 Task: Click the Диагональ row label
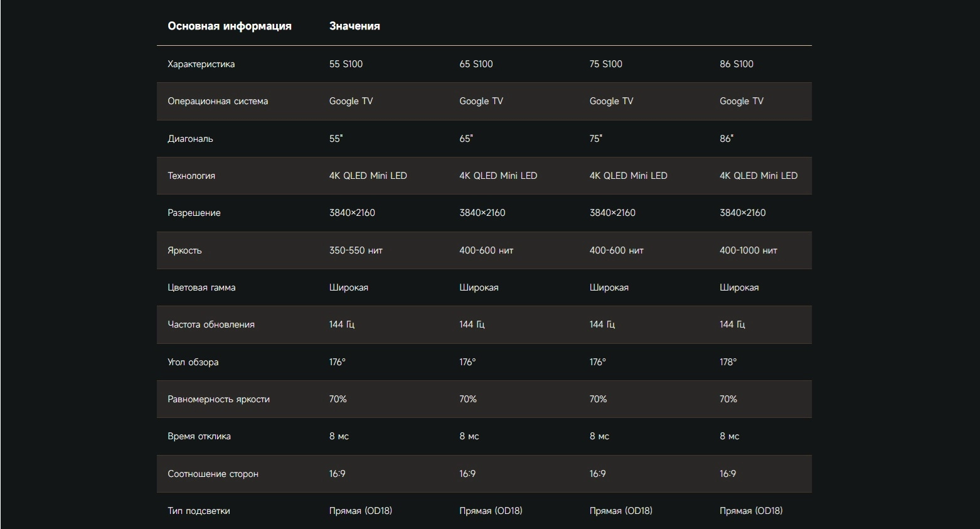coord(190,139)
